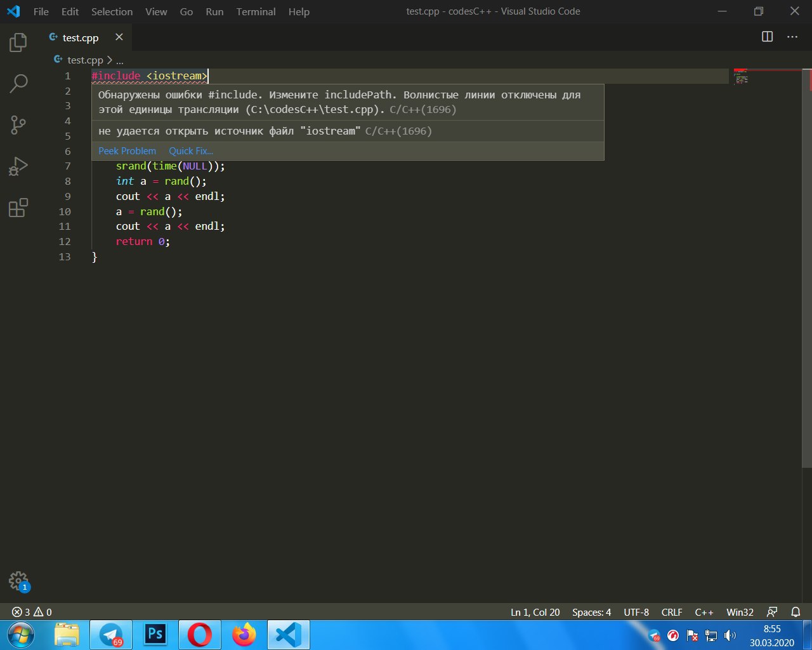This screenshot has height=650, width=812.
Task: Open the File menu
Action: coord(41,11)
